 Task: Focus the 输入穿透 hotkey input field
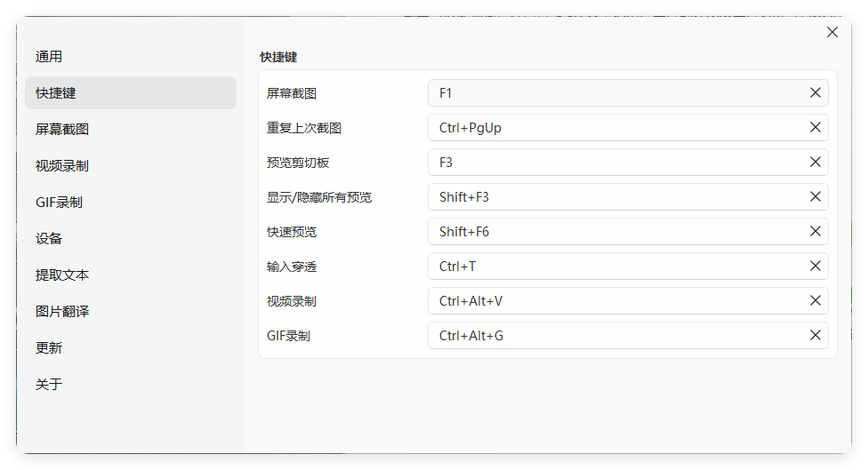point(614,266)
